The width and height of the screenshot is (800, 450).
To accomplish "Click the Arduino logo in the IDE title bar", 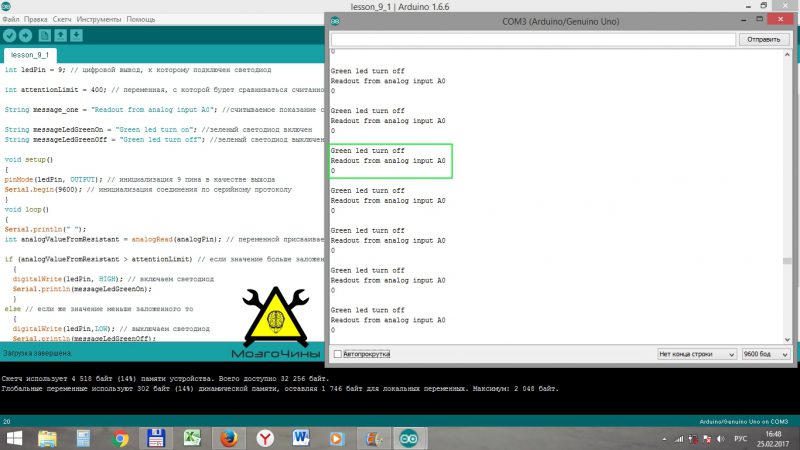I will (x=6, y=7).
